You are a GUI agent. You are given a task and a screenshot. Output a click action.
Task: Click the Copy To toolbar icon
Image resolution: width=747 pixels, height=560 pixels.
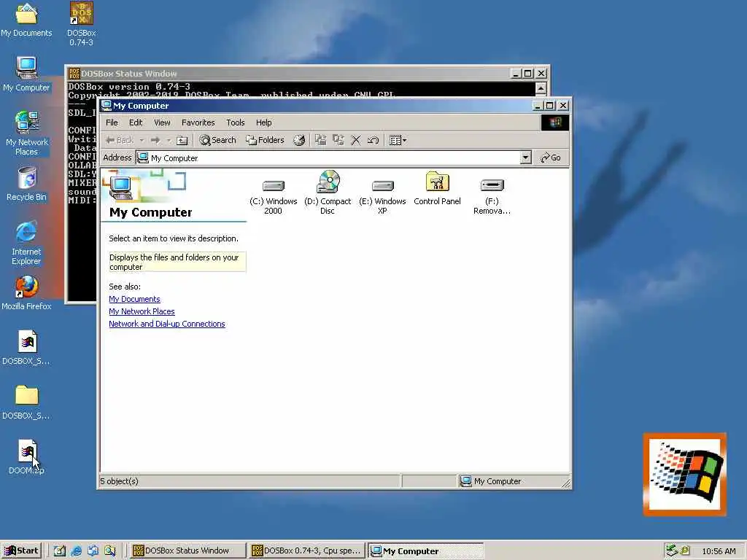338,140
